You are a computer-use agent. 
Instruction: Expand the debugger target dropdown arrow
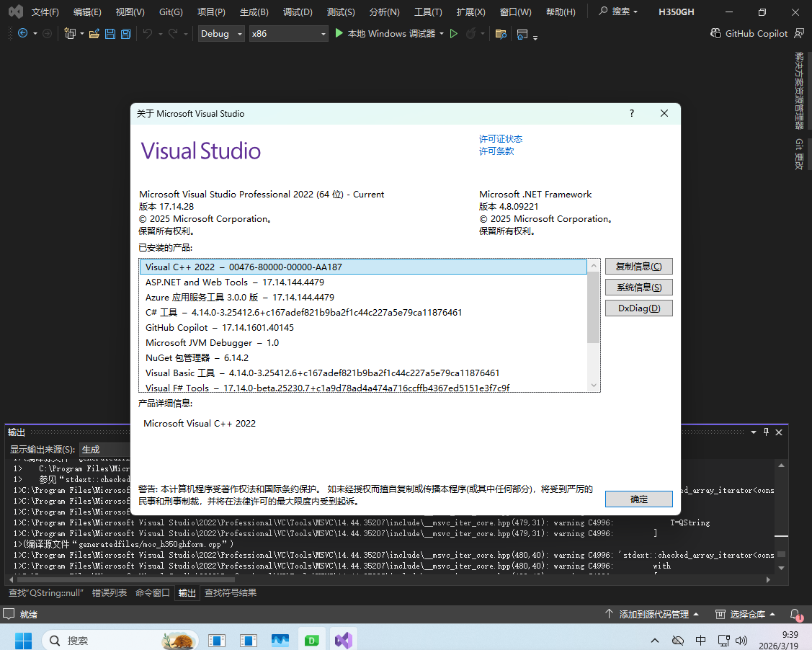tap(442, 34)
